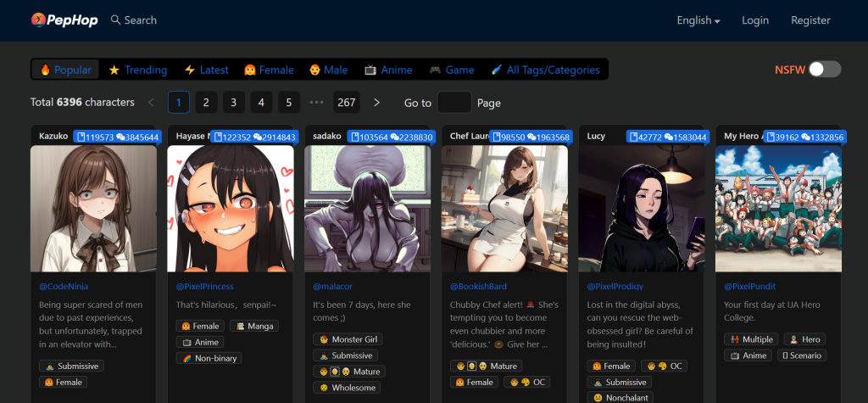Open All Tags/Categories
Screen dimensions: 868x403
(x=545, y=70)
